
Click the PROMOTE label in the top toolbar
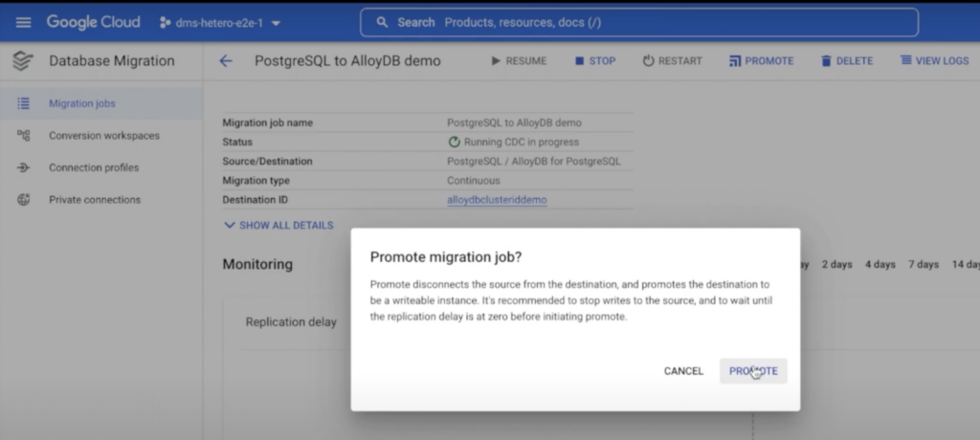click(769, 61)
